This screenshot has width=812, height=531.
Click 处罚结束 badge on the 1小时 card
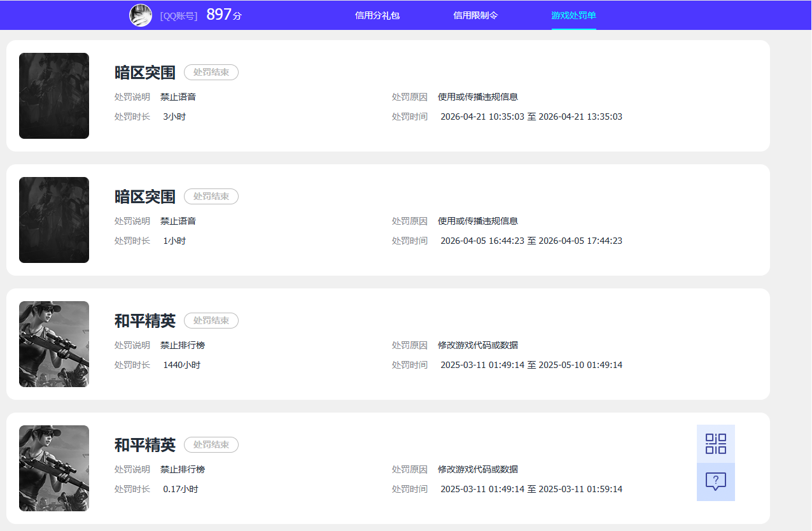[211, 197]
